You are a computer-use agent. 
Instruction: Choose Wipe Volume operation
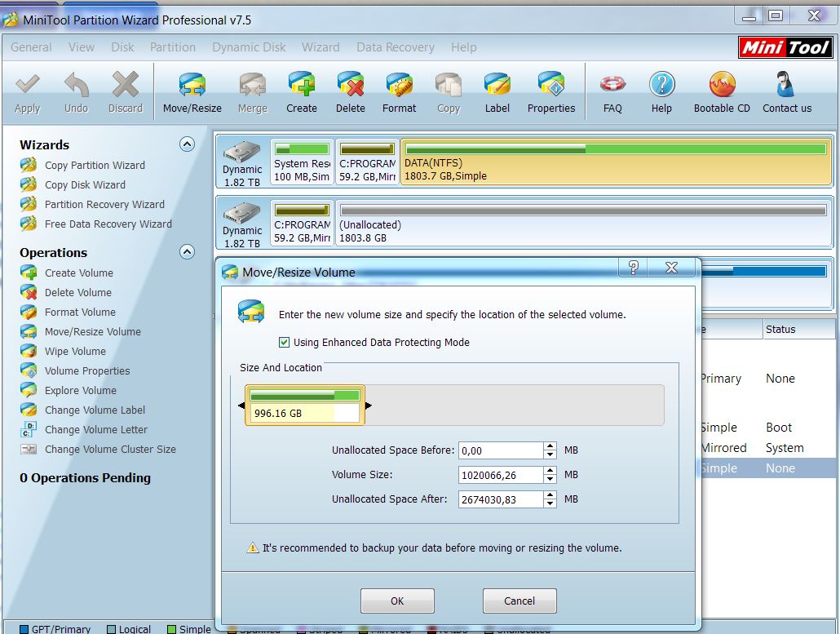point(75,352)
